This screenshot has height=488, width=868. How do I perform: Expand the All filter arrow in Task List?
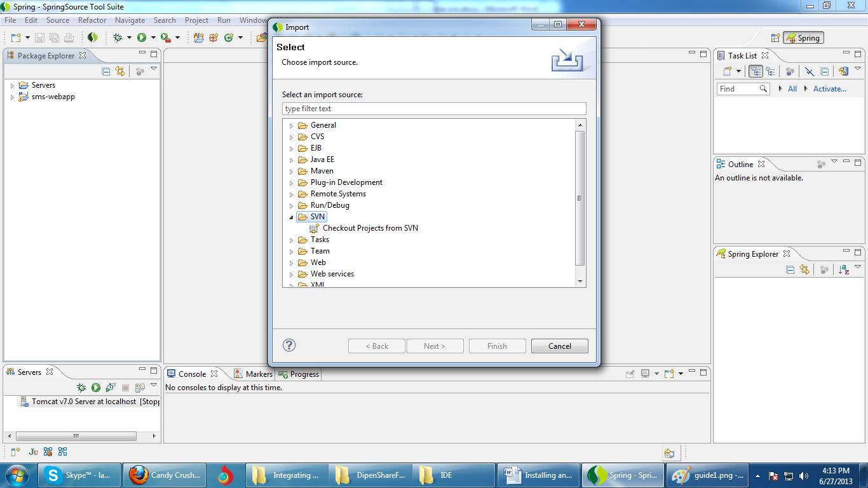pos(780,89)
